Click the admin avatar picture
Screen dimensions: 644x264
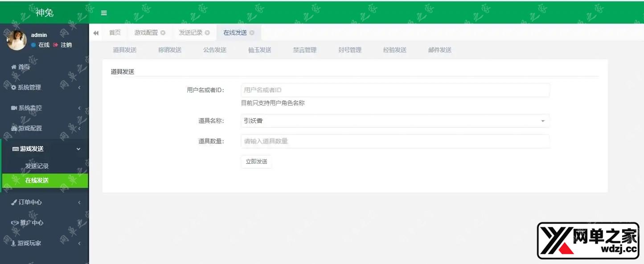pyautogui.click(x=16, y=40)
